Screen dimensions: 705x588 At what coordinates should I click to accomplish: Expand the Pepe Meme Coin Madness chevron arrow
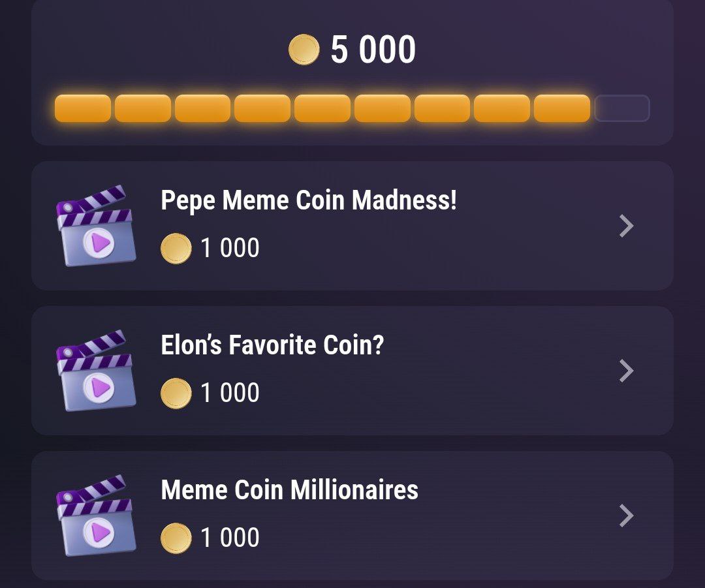coord(626,226)
